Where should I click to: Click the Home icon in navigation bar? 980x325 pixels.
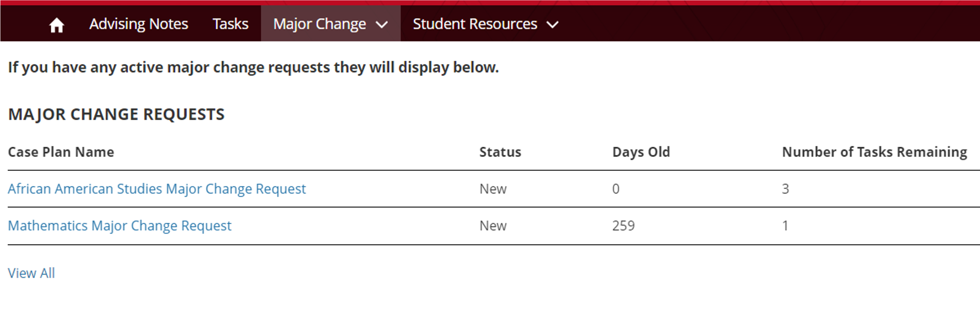point(56,24)
